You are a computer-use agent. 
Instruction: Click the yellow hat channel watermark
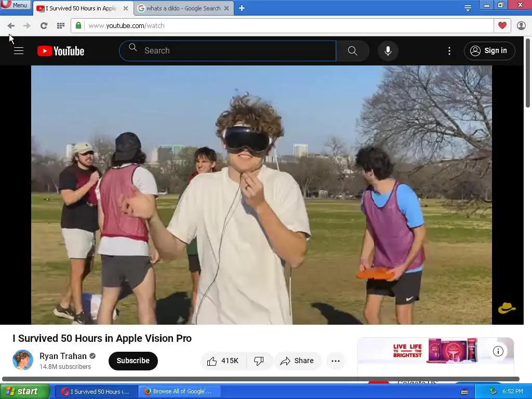pyautogui.click(x=507, y=309)
